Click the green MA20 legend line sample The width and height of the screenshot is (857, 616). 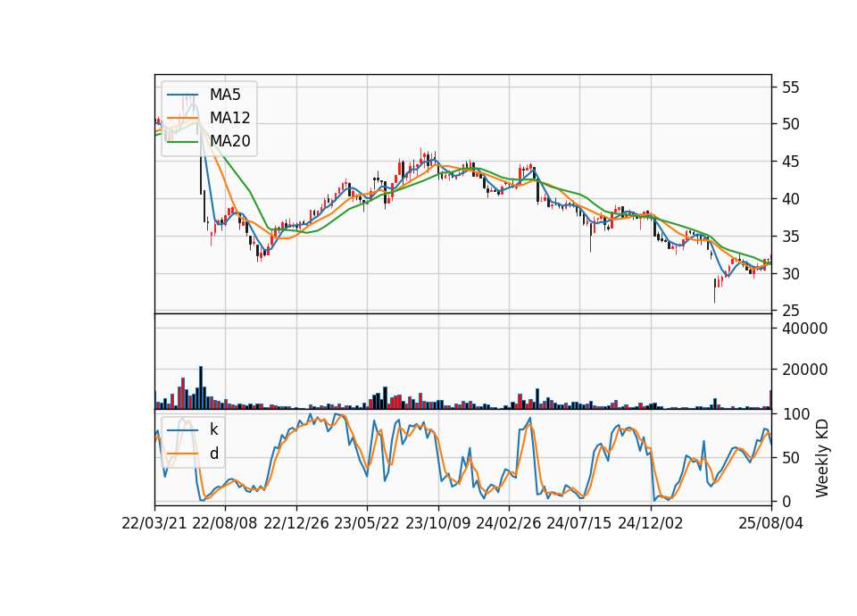click(x=182, y=142)
